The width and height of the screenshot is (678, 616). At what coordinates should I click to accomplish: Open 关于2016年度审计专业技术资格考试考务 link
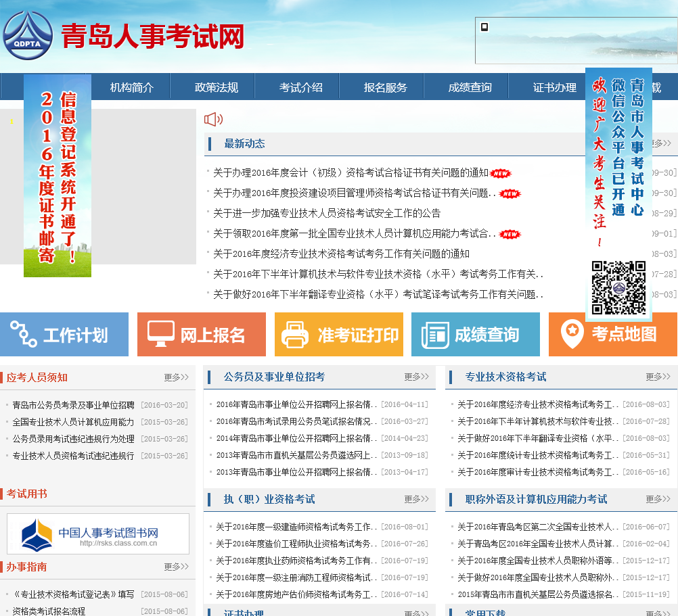pyautogui.click(x=538, y=472)
